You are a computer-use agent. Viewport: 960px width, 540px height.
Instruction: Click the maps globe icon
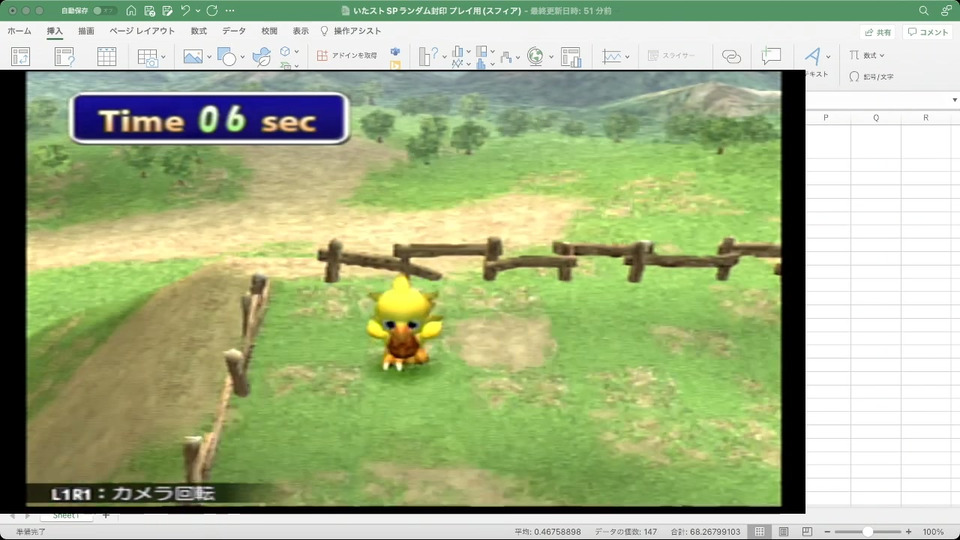[535, 56]
